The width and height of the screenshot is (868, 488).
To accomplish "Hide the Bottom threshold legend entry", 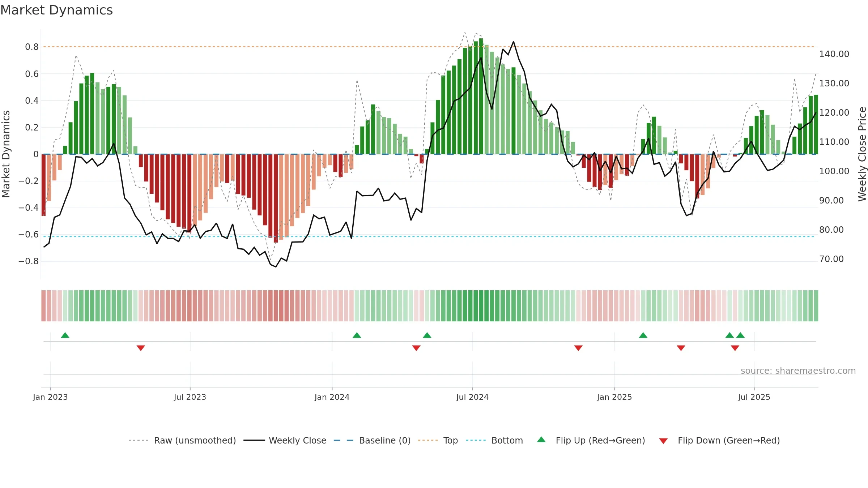I will pos(494,440).
